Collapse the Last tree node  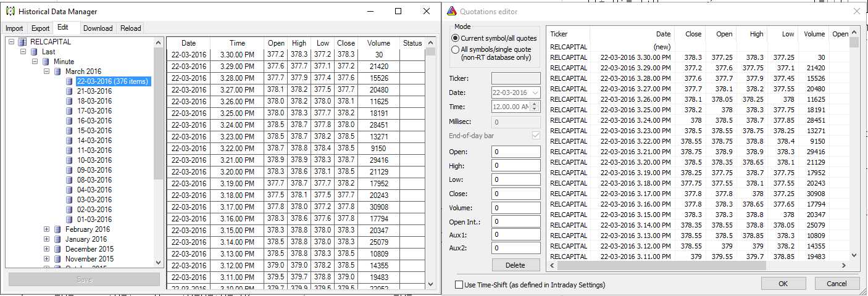tap(23, 52)
